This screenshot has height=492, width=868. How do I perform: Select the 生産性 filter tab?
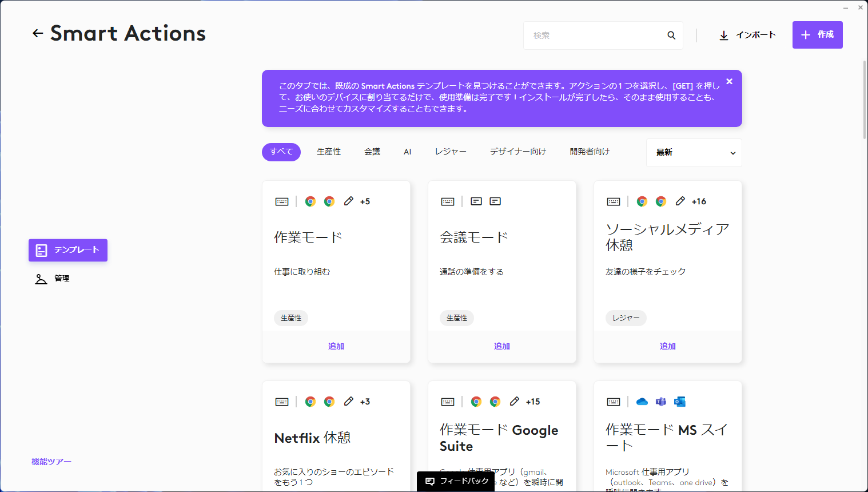329,152
